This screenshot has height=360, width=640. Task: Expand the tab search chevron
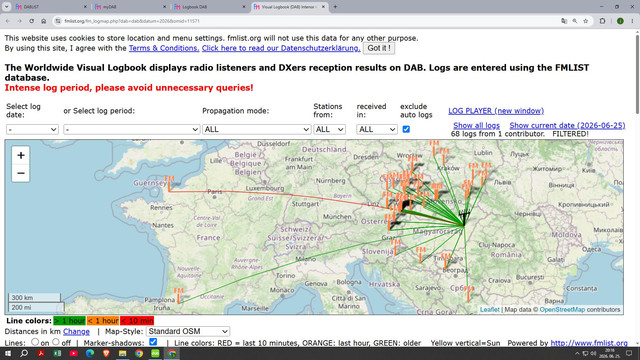7,7
